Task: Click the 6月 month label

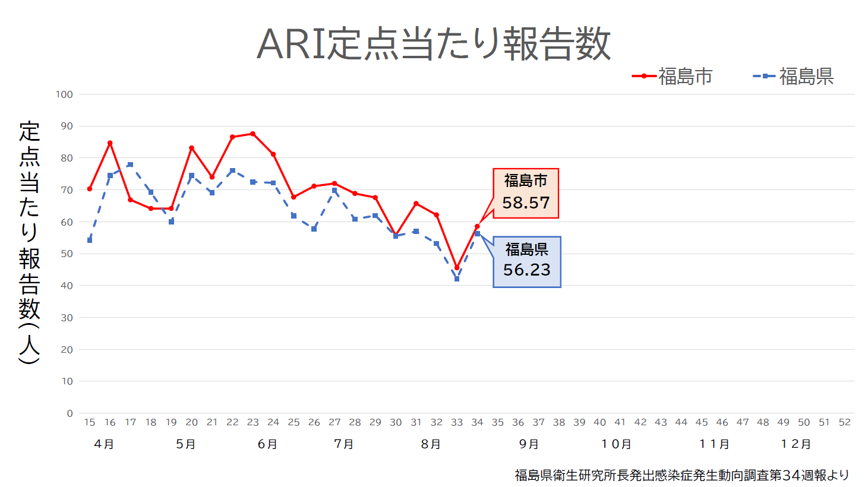Action: coord(268,444)
